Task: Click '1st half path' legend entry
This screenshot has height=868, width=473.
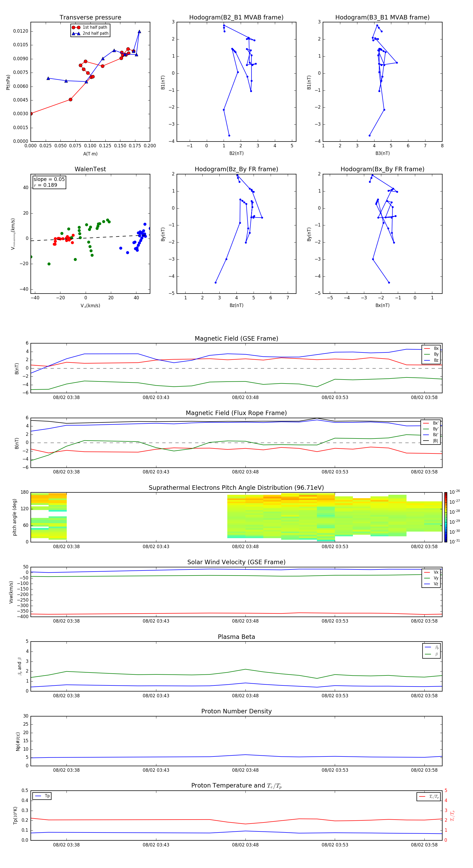Action: 90,27
